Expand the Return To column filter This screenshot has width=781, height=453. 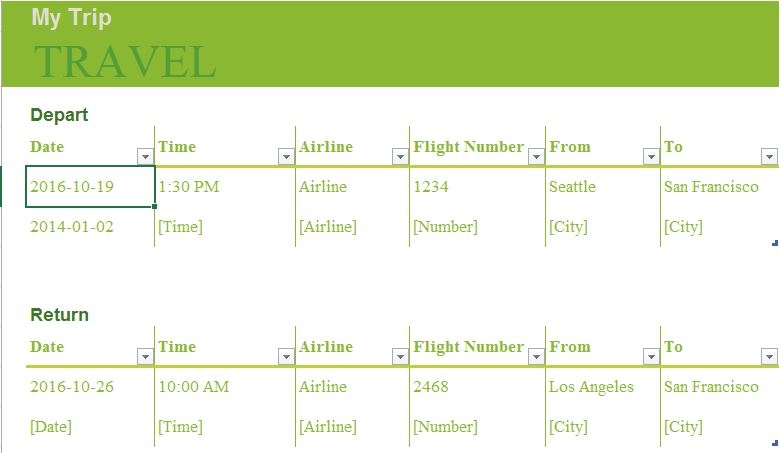pos(769,357)
